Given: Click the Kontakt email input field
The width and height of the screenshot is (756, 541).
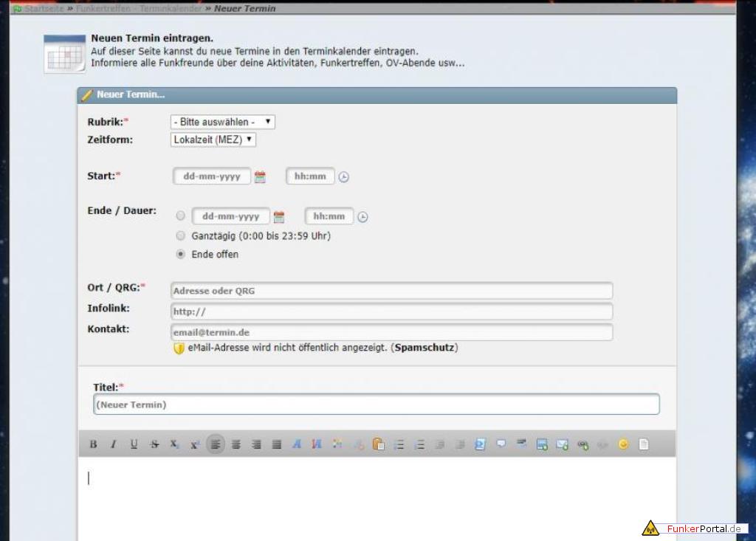Looking at the screenshot, I should click(x=391, y=332).
